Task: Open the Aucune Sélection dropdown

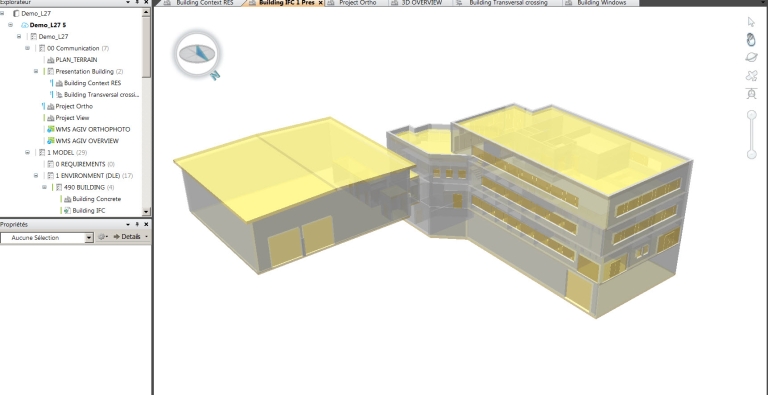Action: (x=89, y=238)
